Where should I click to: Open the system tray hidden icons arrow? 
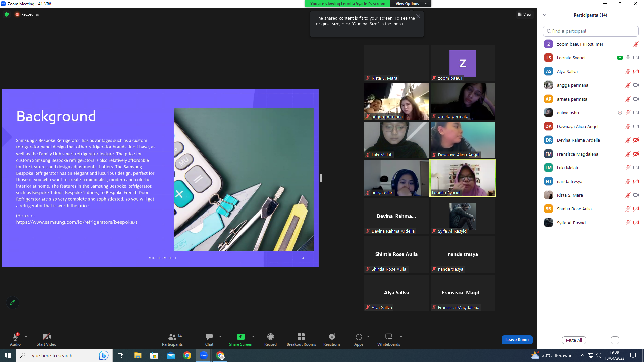tap(583, 355)
